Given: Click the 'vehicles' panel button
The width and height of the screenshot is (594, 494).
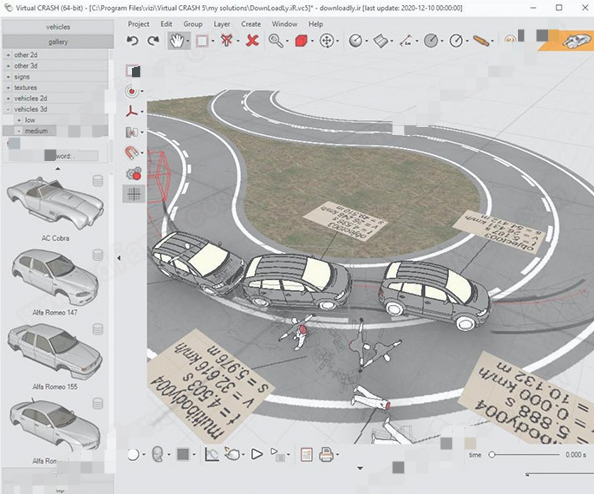Looking at the screenshot, I should click(58, 27).
